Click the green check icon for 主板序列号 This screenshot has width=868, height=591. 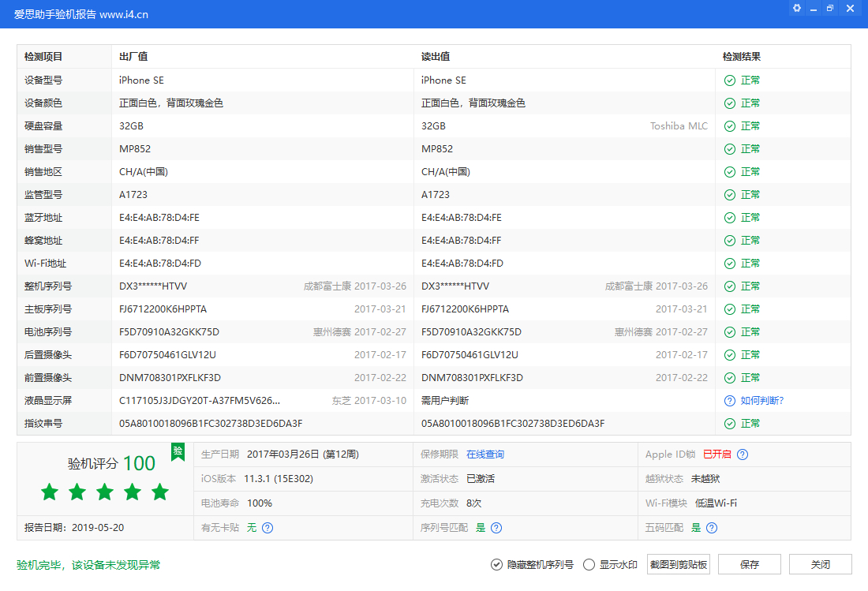click(x=730, y=309)
